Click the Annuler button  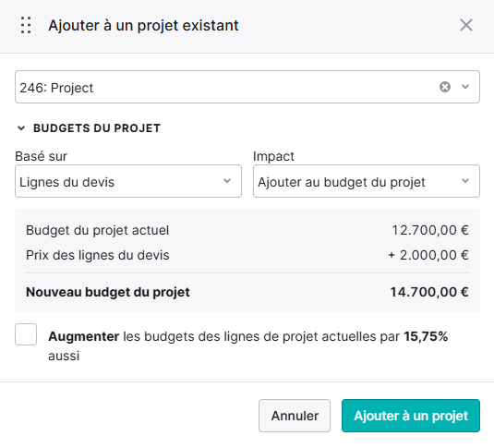pyautogui.click(x=295, y=416)
